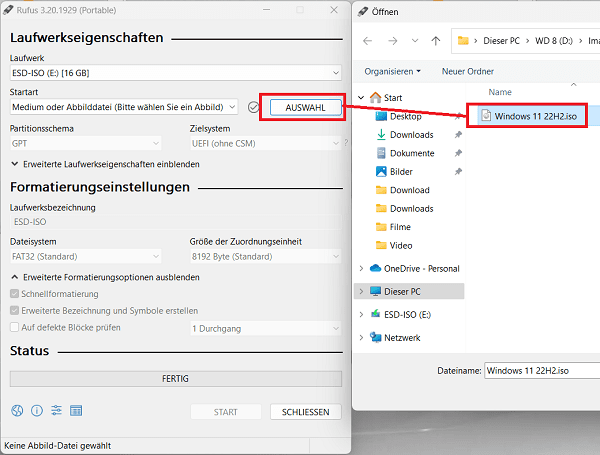This screenshot has height=455, width=600.
Task: Click START button in Rufus
Action: 226,412
